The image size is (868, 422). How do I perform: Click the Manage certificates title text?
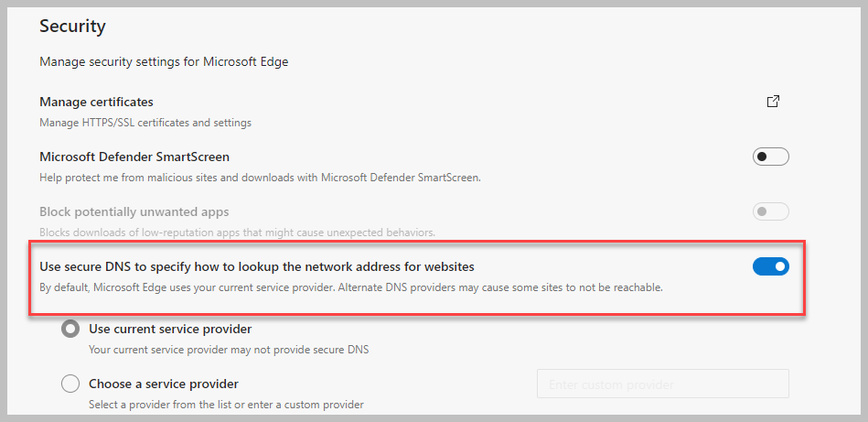pyautogui.click(x=96, y=102)
